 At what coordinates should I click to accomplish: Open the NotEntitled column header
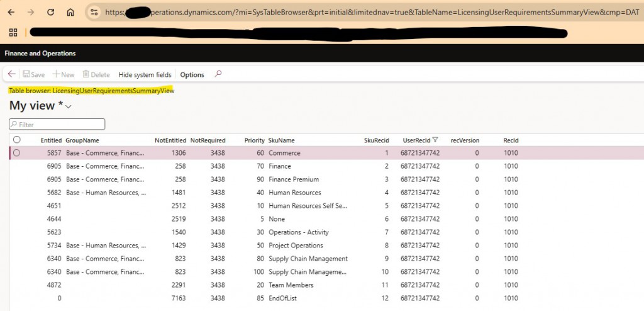[x=170, y=140]
